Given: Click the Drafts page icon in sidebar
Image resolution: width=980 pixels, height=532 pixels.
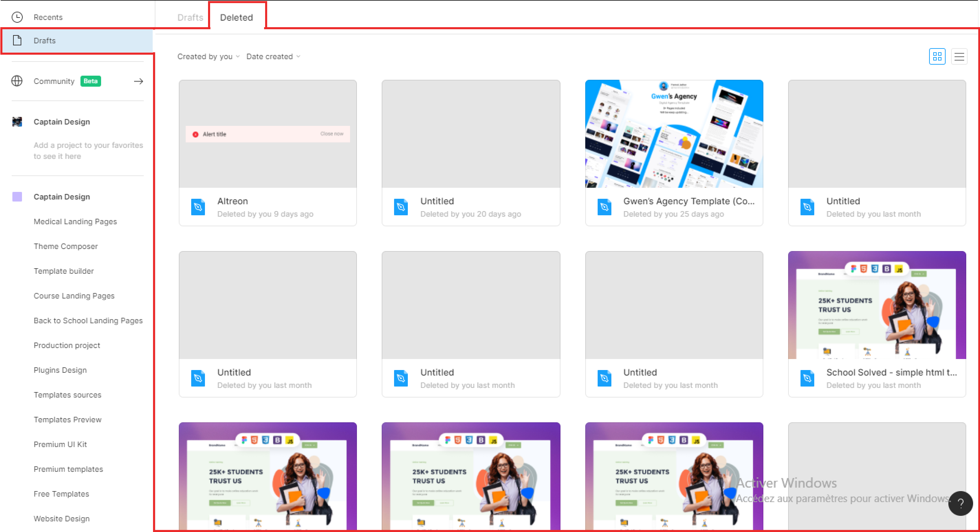Looking at the screenshot, I should tap(17, 40).
